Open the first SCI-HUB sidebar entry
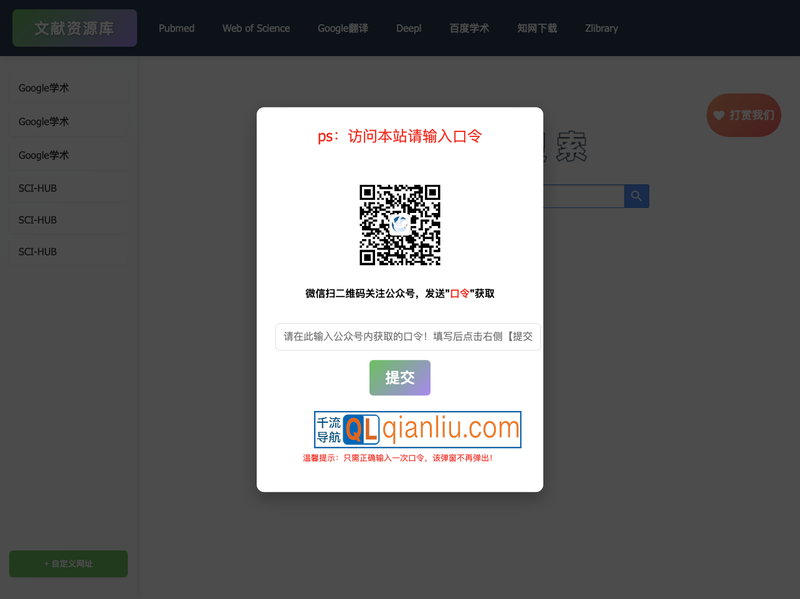This screenshot has width=800, height=599. [38, 188]
